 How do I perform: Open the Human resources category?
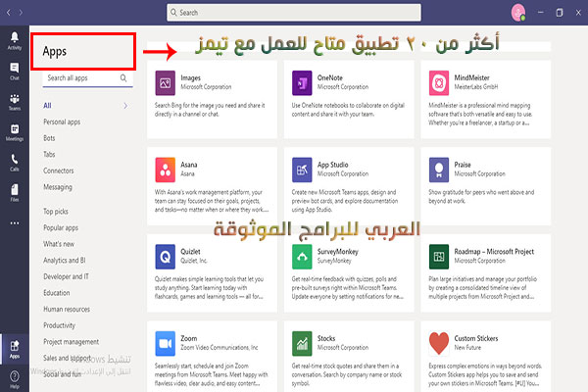[x=67, y=309]
